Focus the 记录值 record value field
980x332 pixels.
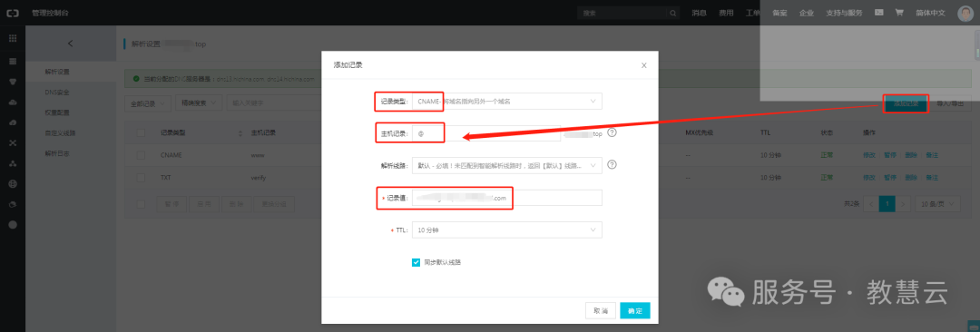point(507,198)
